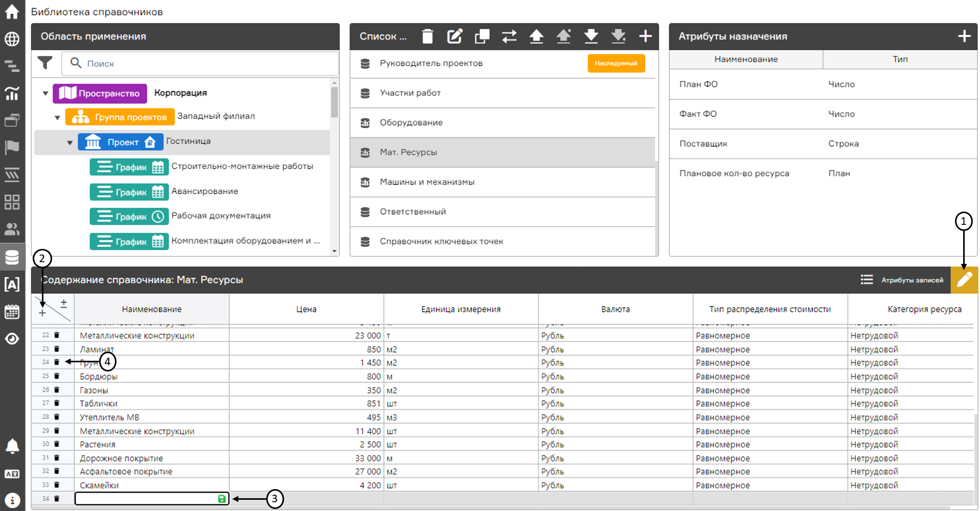The width and height of the screenshot is (980, 511).
Task: Select Справочник ключевых точек list
Action: pyautogui.click(x=502, y=241)
